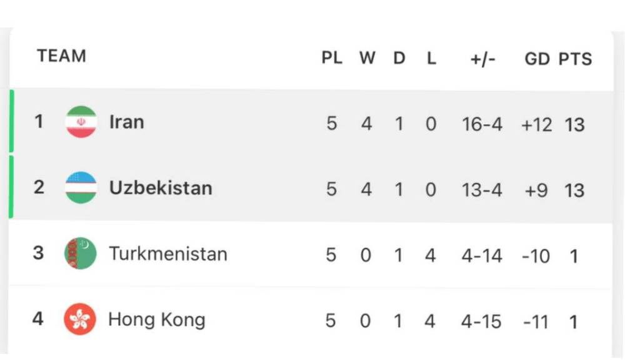640x364 pixels.
Task: Click the PL column header
Action: (x=332, y=59)
